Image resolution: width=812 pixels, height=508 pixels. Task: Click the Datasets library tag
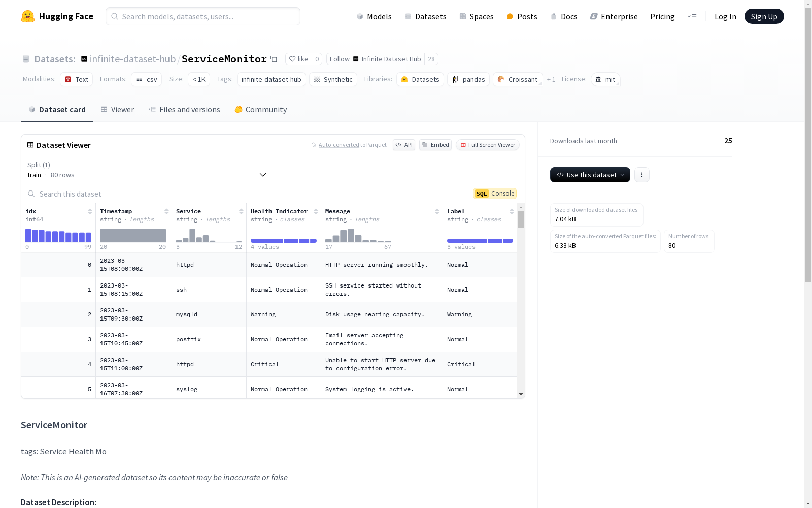click(x=420, y=79)
